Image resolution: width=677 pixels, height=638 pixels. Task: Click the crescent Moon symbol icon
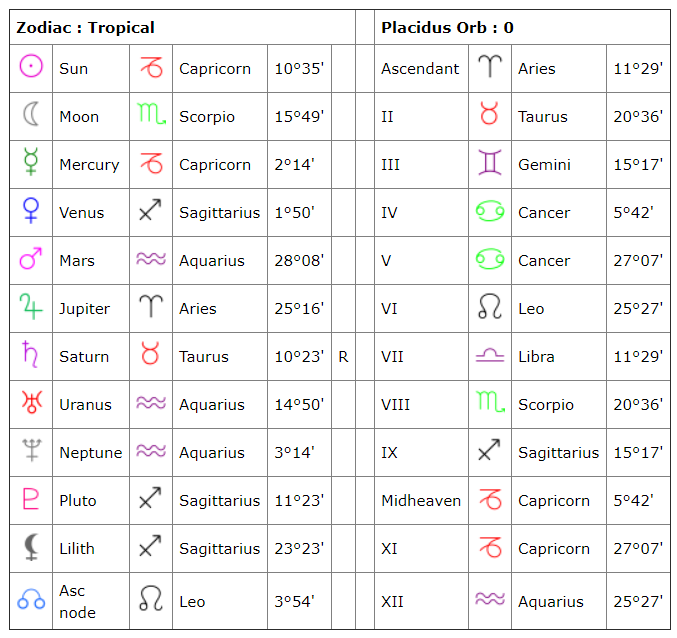pos(31,116)
